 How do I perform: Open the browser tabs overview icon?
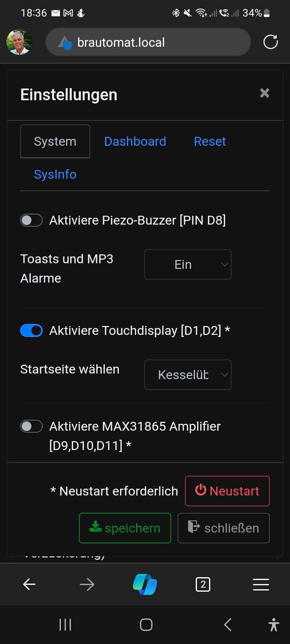click(x=203, y=584)
